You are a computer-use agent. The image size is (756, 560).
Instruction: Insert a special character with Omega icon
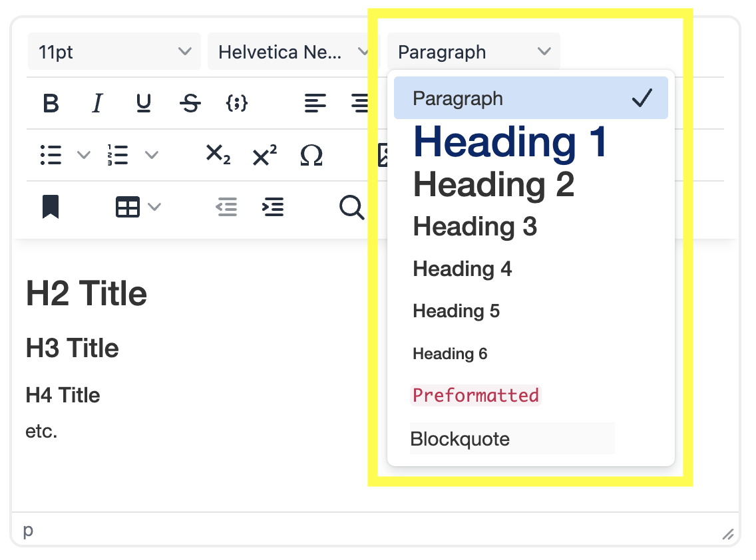click(x=311, y=155)
